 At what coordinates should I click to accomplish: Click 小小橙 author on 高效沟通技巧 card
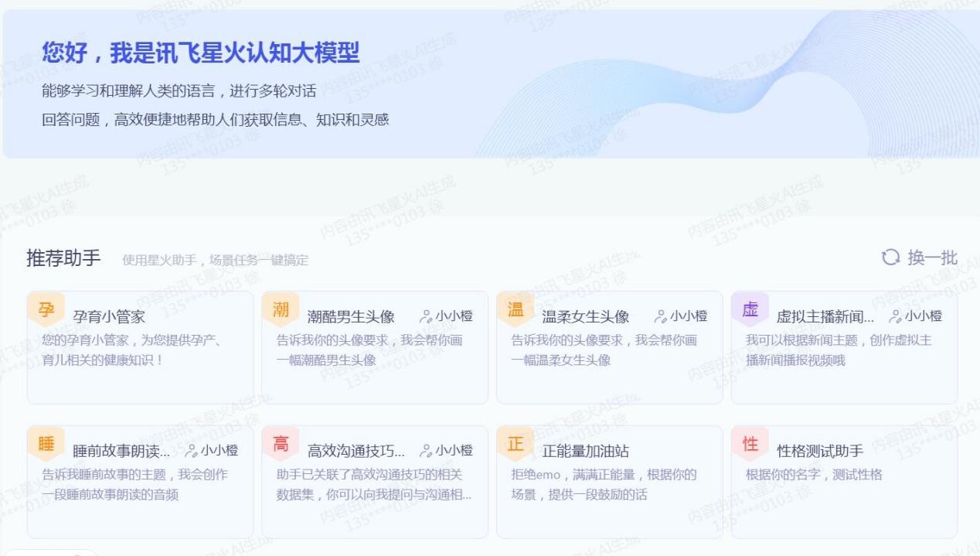click(x=454, y=451)
